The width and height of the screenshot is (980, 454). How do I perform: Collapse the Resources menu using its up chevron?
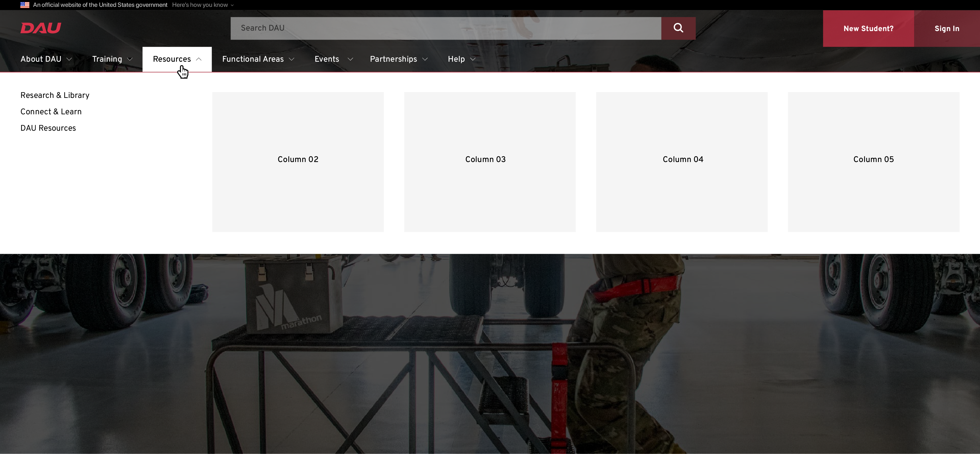coord(199,59)
